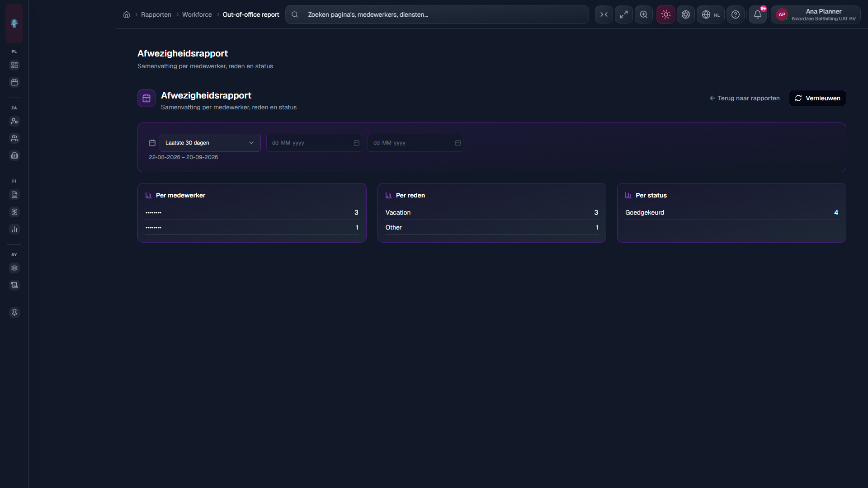Toggle the light theme sun button

666,14
